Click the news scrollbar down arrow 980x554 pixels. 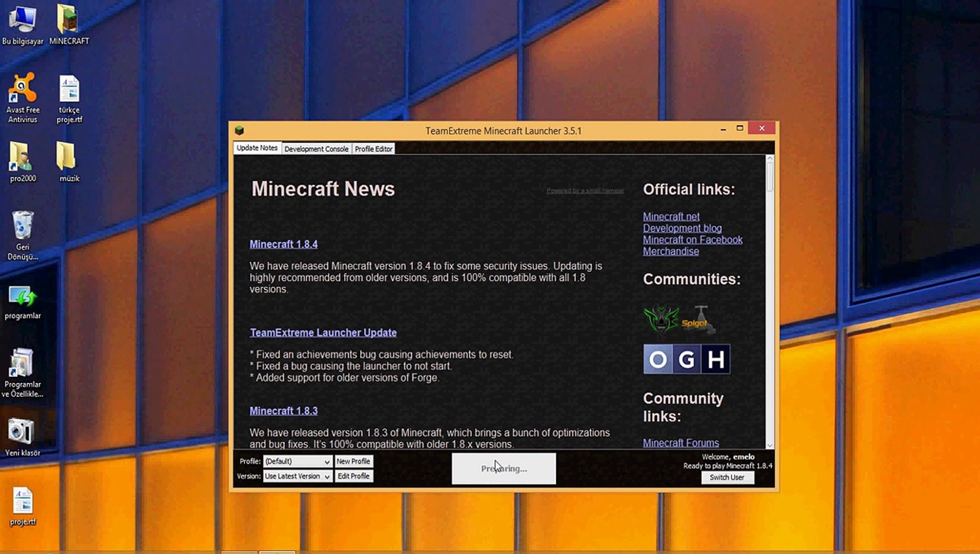pyautogui.click(x=770, y=445)
